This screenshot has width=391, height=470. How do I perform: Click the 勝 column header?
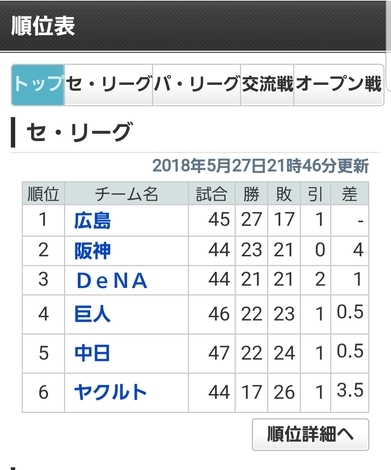[251, 193]
